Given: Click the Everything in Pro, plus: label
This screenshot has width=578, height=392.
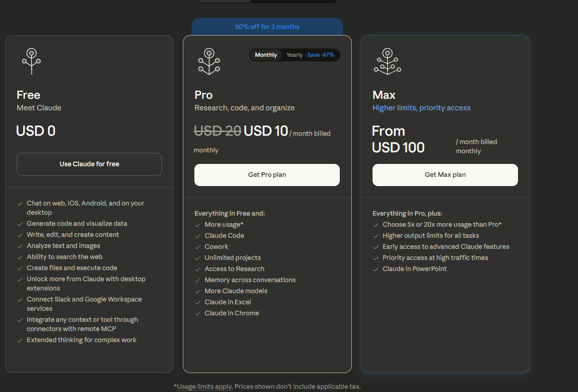Looking at the screenshot, I should click(x=407, y=213).
